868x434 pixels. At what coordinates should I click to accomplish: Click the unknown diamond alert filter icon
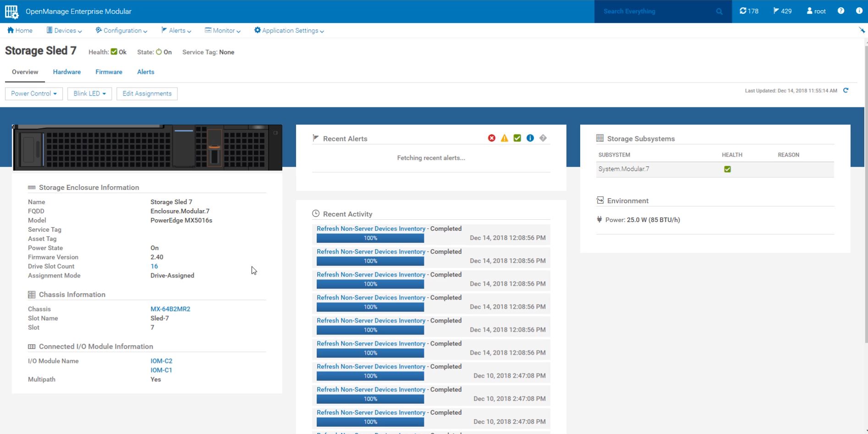pyautogui.click(x=543, y=138)
